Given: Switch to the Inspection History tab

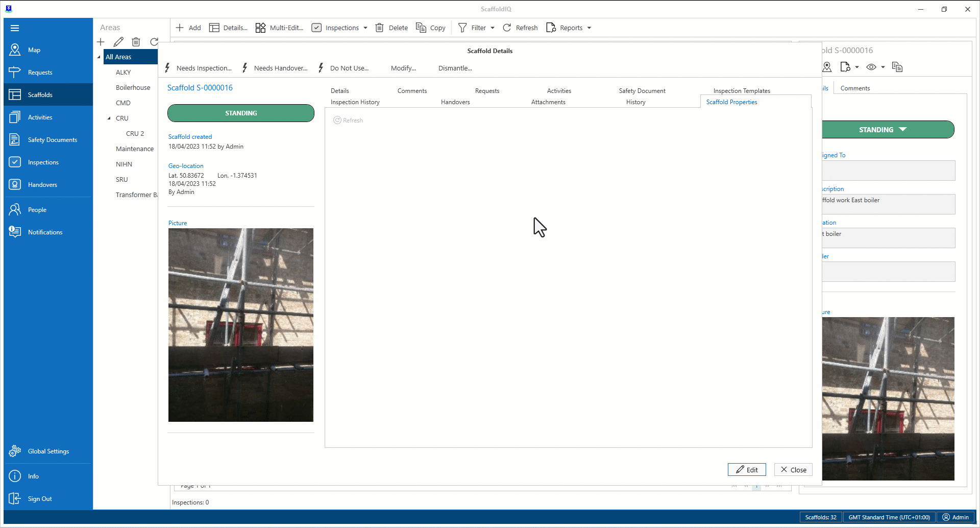Looking at the screenshot, I should (x=355, y=102).
